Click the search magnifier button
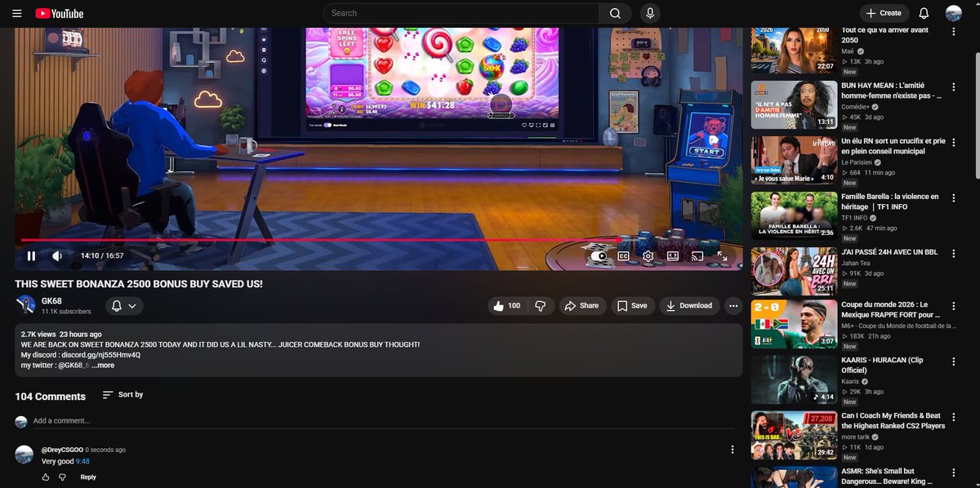This screenshot has height=488, width=980. point(615,13)
